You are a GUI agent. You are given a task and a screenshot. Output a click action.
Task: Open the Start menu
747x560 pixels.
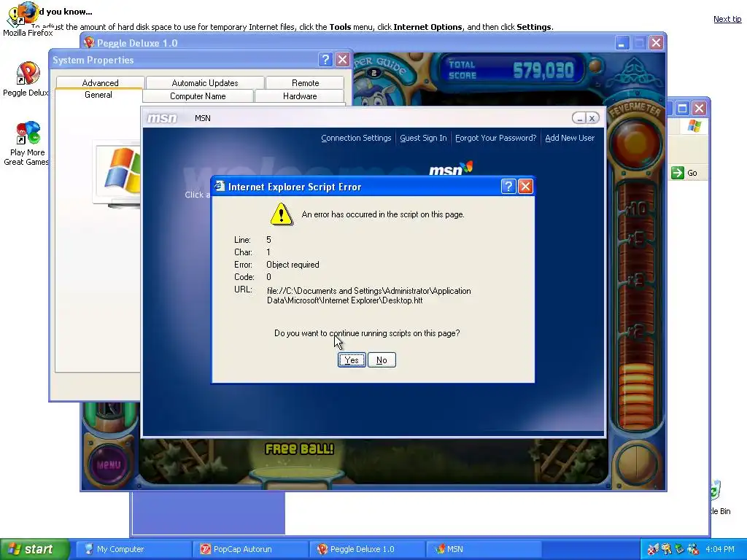coord(34,549)
